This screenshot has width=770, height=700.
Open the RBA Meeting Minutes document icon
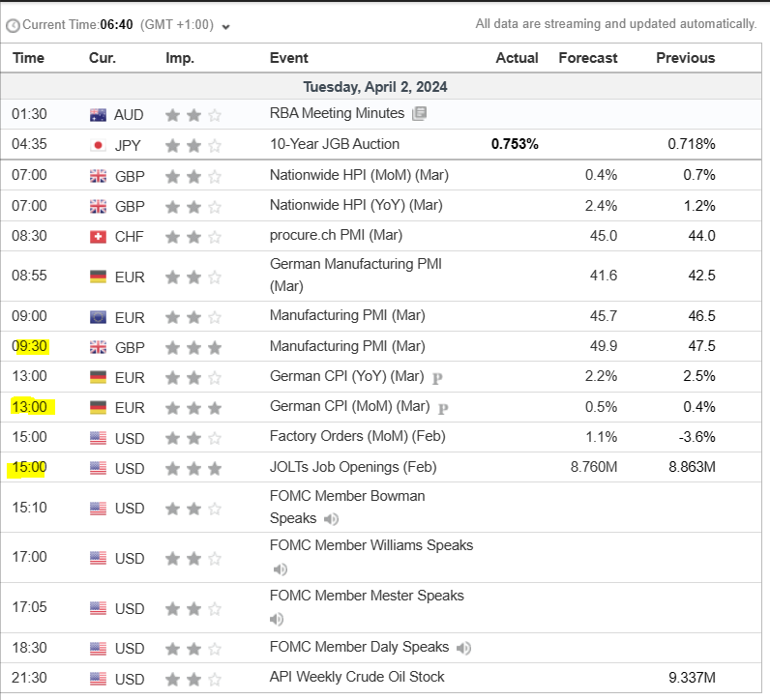click(x=419, y=114)
